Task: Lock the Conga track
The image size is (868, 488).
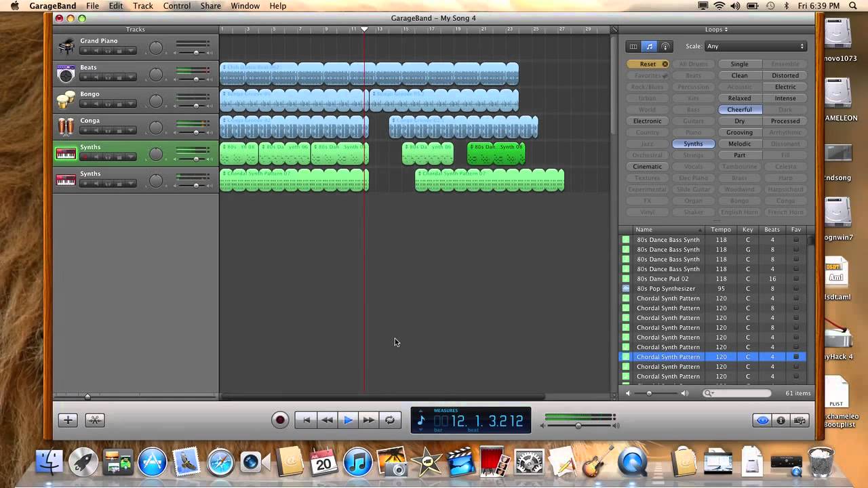Action: click(x=119, y=130)
